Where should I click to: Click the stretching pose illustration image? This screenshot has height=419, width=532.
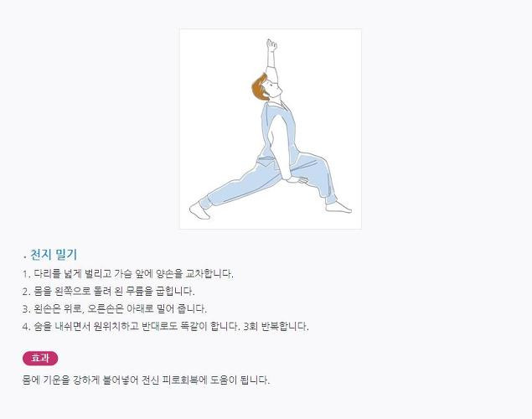coord(271,129)
